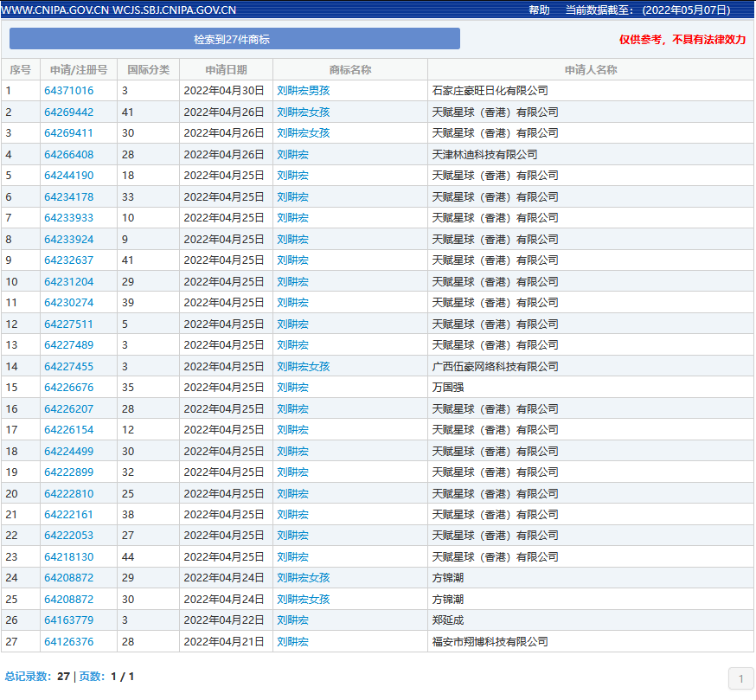Select applicant 福安市翔博科技有限公司
The width and height of the screenshot is (756, 700).
[x=490, y=642]
